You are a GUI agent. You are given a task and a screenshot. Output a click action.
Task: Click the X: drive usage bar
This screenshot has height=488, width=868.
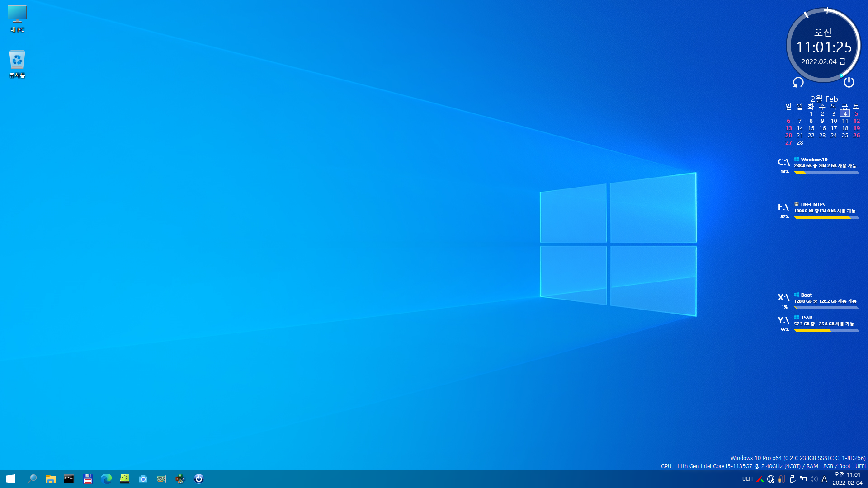click(826, 308)
